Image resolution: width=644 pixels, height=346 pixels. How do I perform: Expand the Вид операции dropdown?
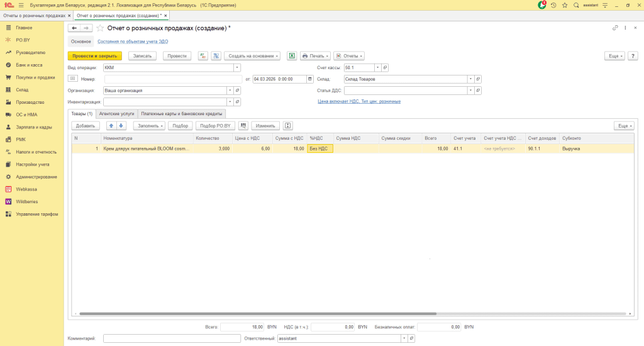click(x=237, y=67)
